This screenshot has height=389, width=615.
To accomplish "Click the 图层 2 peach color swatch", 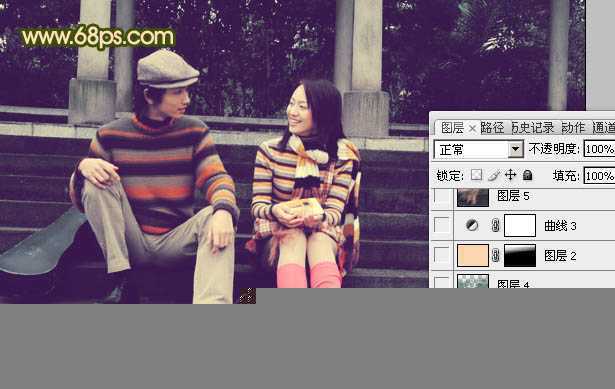I will point(473,255).
